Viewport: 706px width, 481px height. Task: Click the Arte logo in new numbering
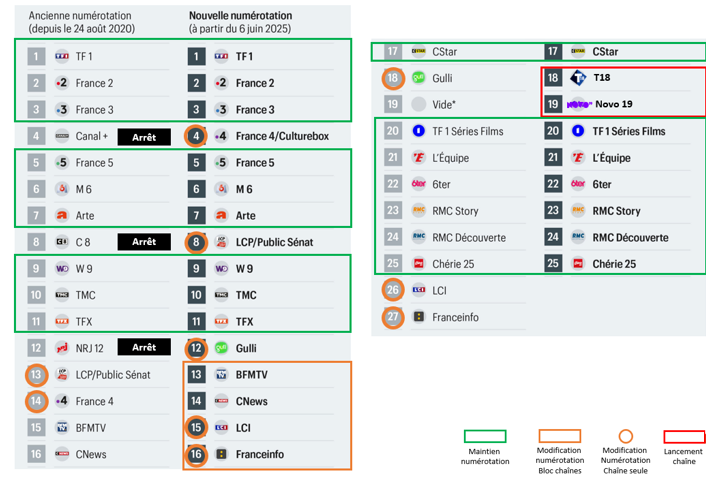221,215
